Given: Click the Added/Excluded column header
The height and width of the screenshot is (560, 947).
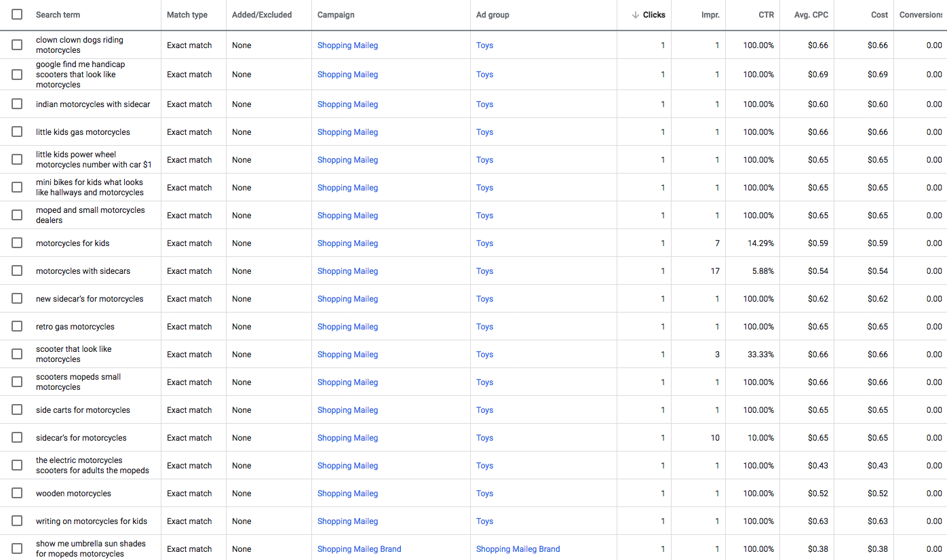Looking at the screenshot, I should click(x=262, y=15).
